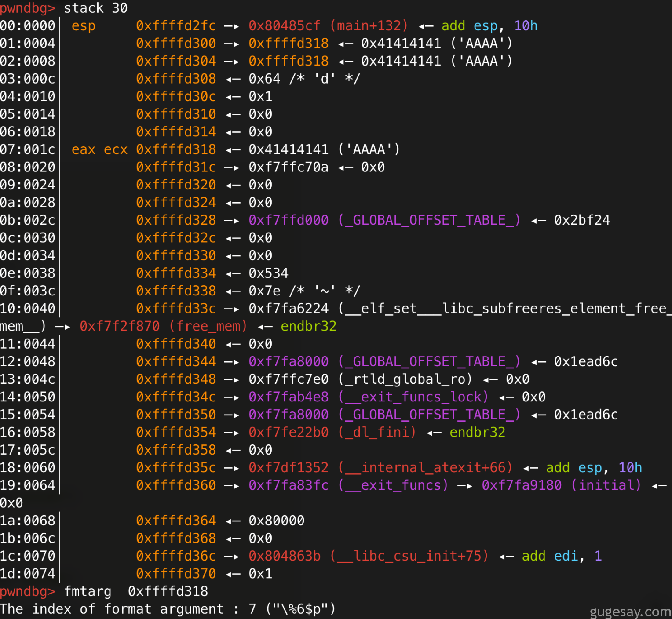
Task: Select value 0x7e /* '~' */
Action: [304, 291]
